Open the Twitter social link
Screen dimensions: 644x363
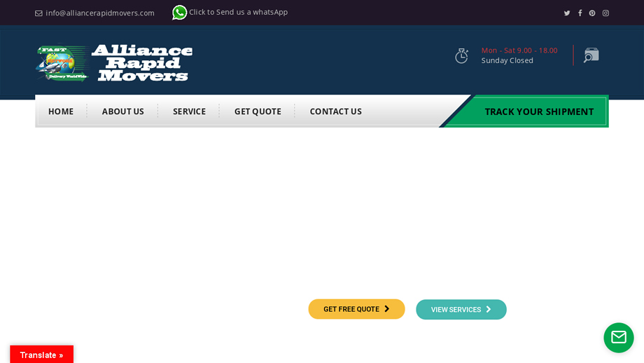coord(567,13)
